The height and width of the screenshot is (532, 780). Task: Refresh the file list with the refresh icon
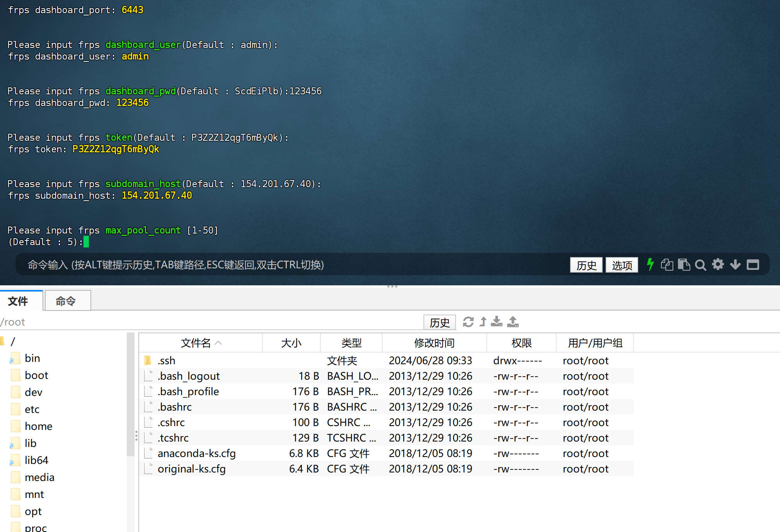click(468, 322)
